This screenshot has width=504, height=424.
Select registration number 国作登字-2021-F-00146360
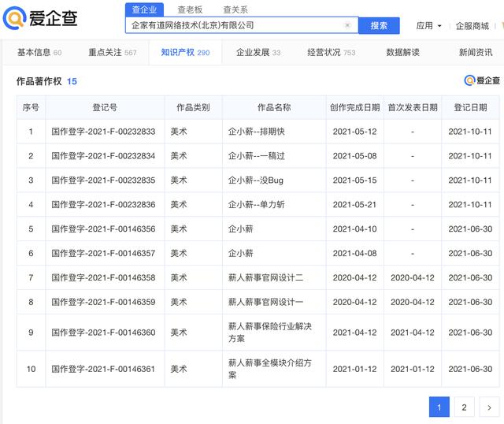[103, 333]
